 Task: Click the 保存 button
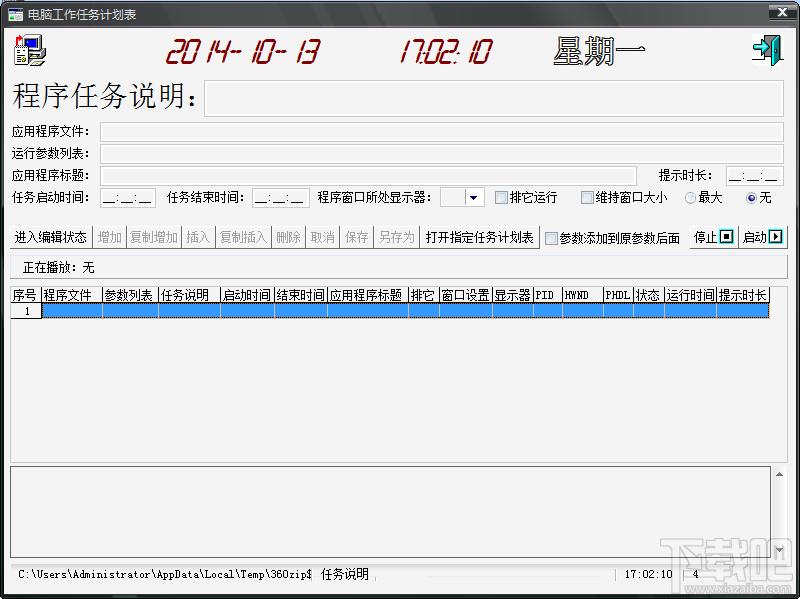[357, 237]
